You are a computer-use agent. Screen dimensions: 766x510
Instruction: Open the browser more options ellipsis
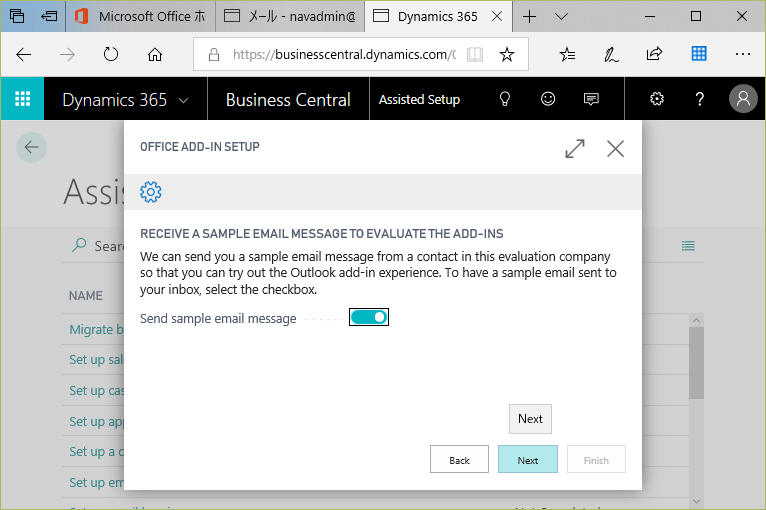coord(743,54)
